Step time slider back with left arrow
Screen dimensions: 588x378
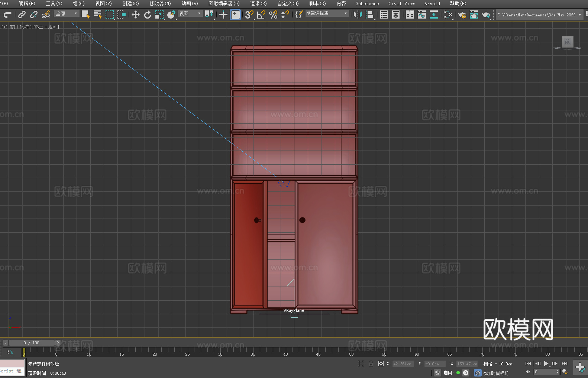click(5, 343)
